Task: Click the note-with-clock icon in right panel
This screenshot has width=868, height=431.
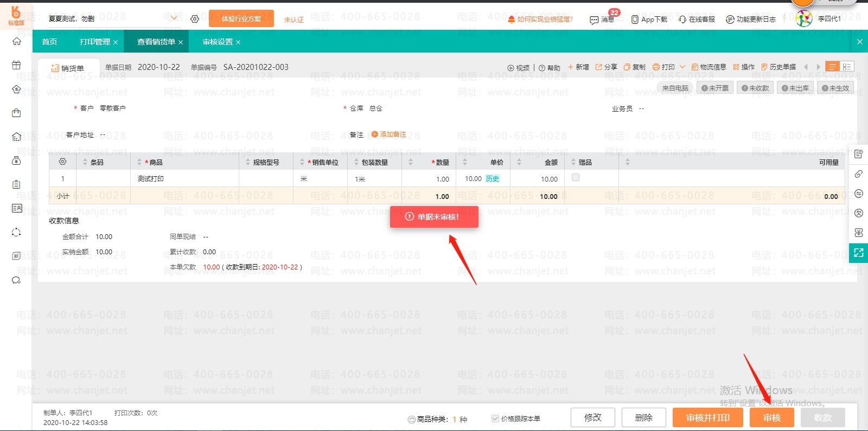Action: (858, 155)
